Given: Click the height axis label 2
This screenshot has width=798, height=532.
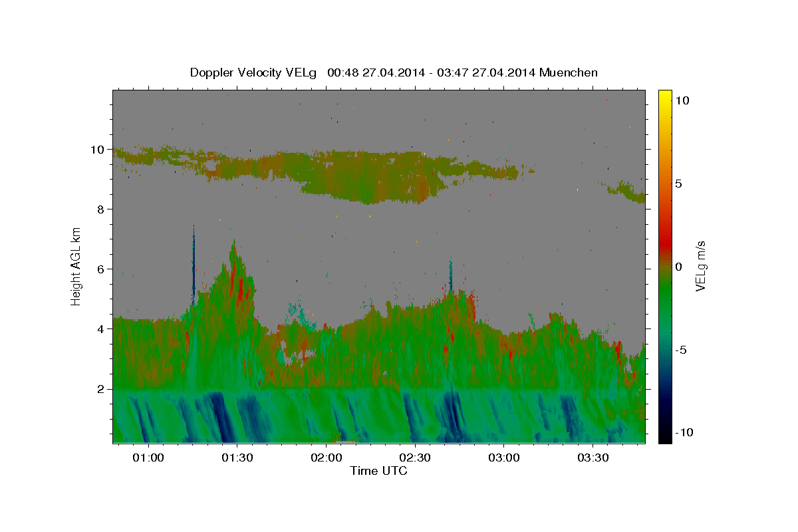Looking at the screenshot, I should coord(100,389).
